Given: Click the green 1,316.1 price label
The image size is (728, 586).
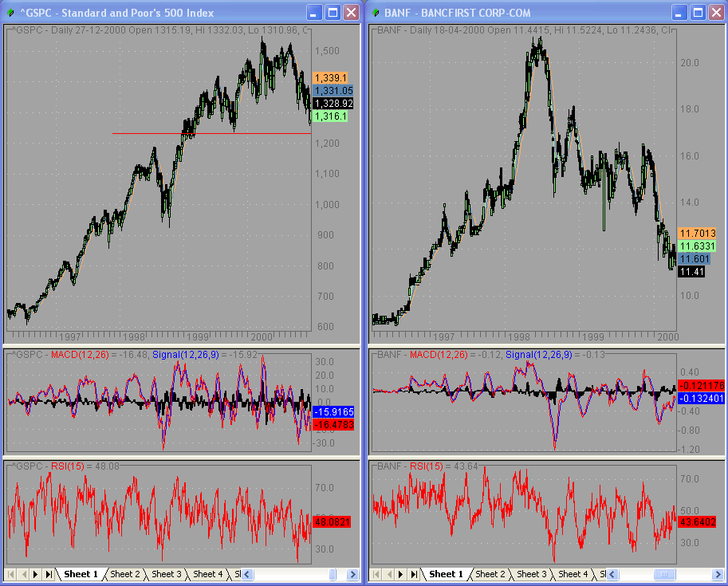Looking at the screenshot, I should coord(330,116).
